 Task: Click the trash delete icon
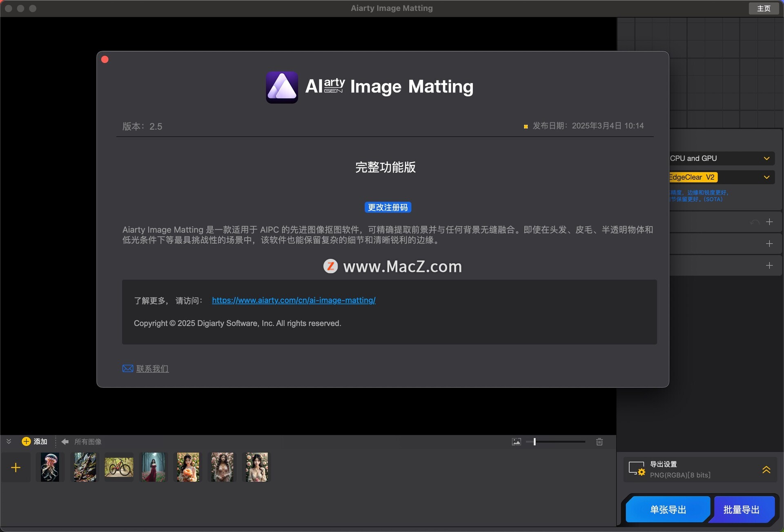tap(599, 442)
